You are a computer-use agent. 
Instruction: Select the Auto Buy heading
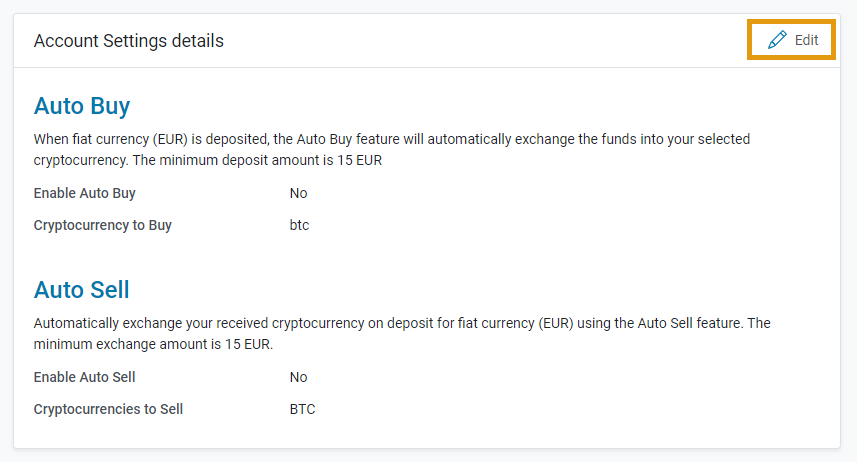pos(82,106)
